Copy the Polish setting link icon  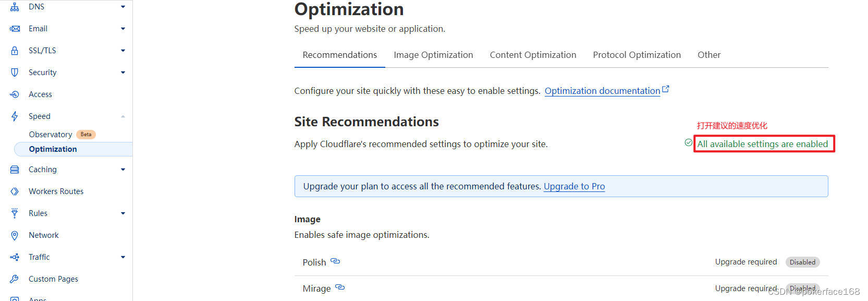336,261
